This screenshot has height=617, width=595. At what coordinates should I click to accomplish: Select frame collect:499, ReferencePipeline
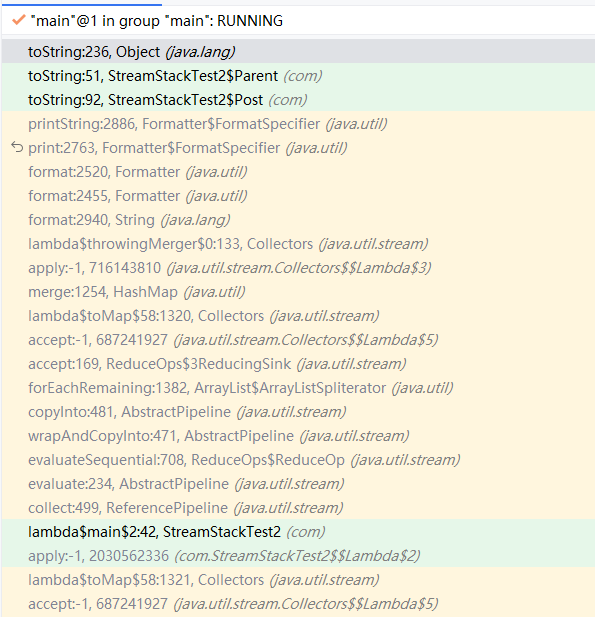pos(298,508)
